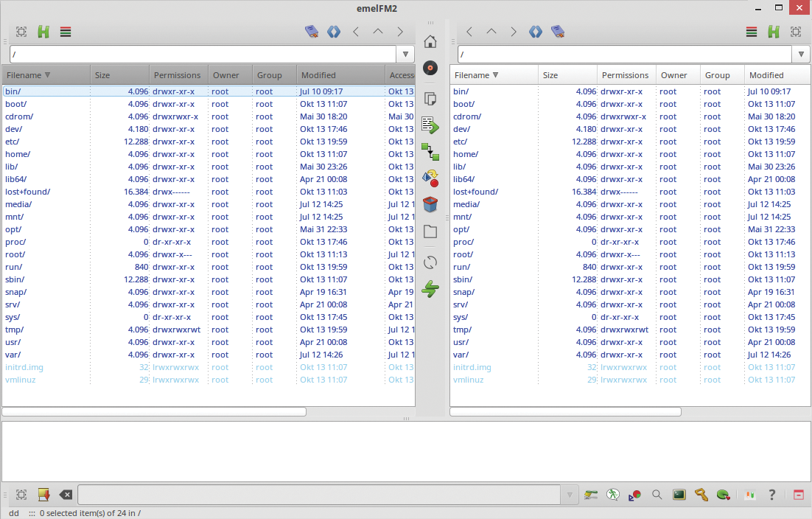Screen dimensions: 812x519
Task: Refresh the file listing with circular arrow icon
Action: pyautogui.click(x=430, y=262)
